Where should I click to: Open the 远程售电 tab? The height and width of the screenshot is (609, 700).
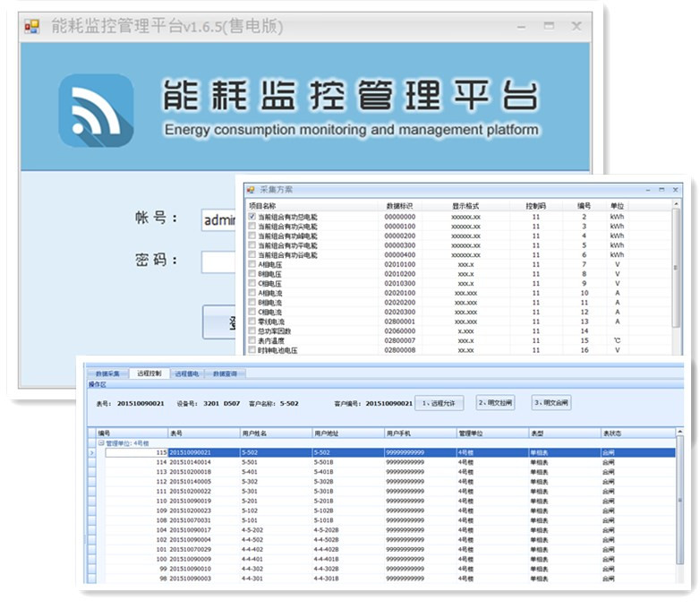[x=186, y=374]
